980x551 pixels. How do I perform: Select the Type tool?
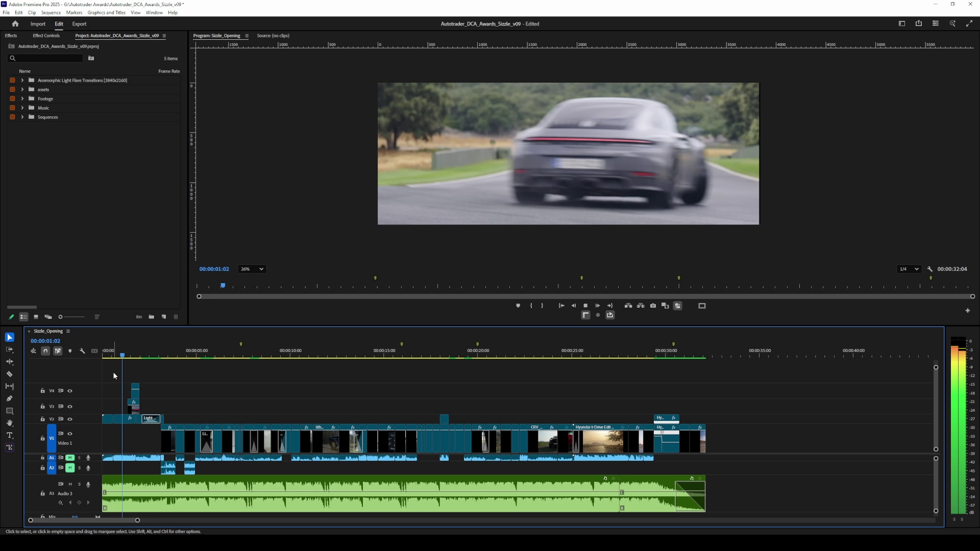[x=10, y=435]
